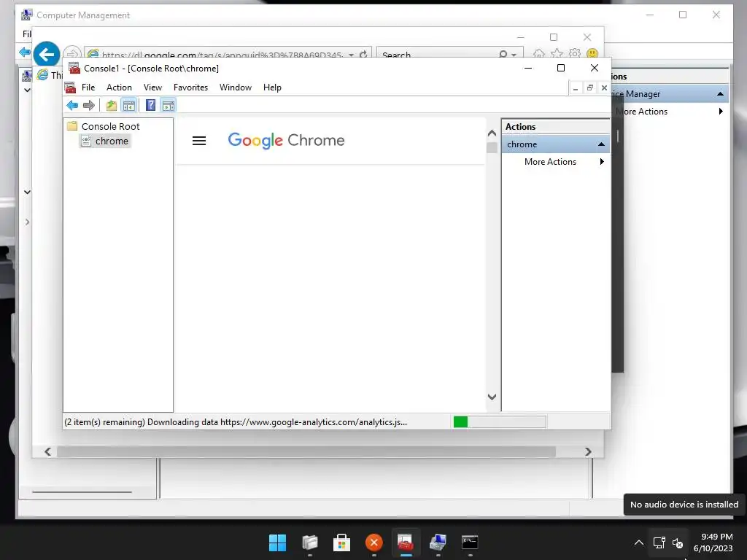Open the Help menu in Console1
Image resolution: width=747 pixels, height=560 pixels.
pos(273,87)
